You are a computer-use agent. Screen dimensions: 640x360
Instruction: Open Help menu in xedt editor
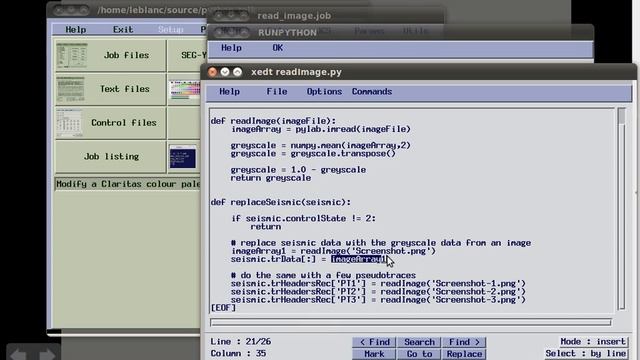229,91
